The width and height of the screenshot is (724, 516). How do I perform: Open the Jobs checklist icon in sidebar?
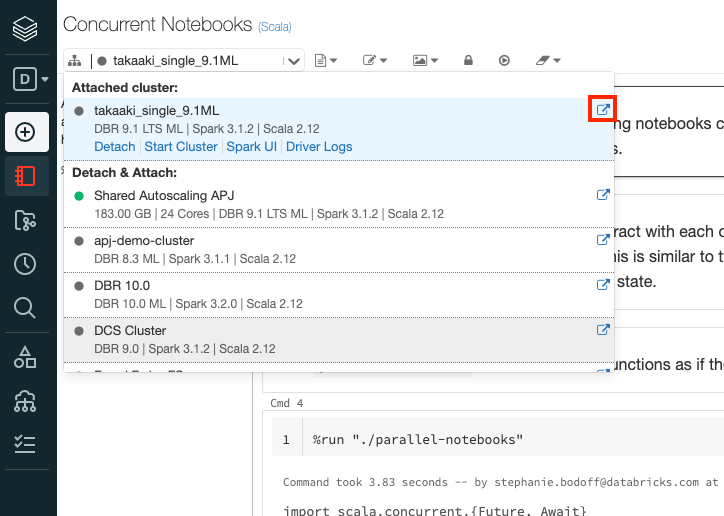point(25,444)
